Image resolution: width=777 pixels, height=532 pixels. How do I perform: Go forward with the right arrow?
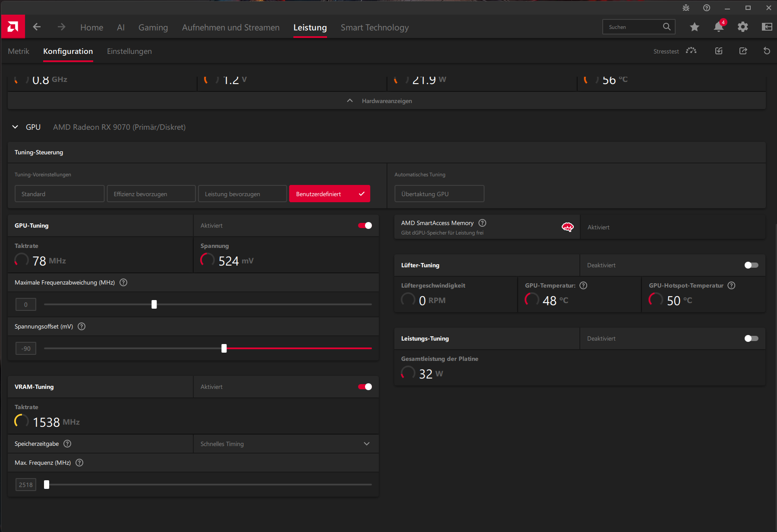click(x=61, y=27)
